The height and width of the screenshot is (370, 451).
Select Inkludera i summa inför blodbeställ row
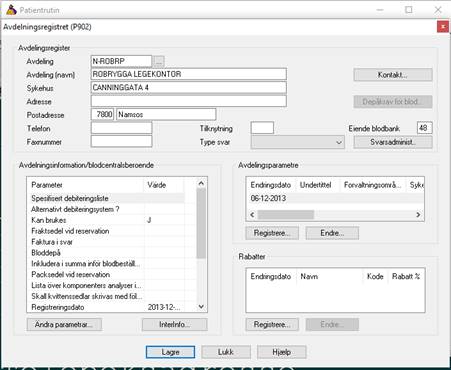[x=107, y=264]
